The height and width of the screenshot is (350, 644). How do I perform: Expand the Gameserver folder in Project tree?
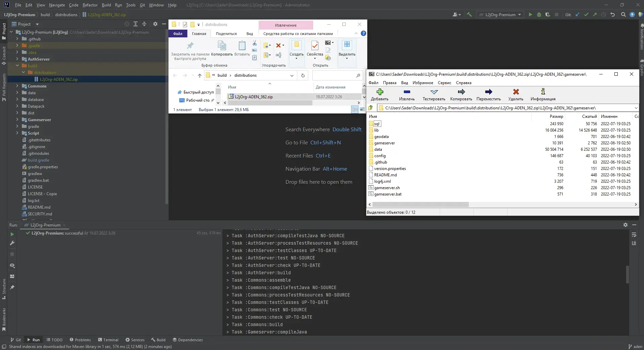pyautogui.click(x=17, y=119)
